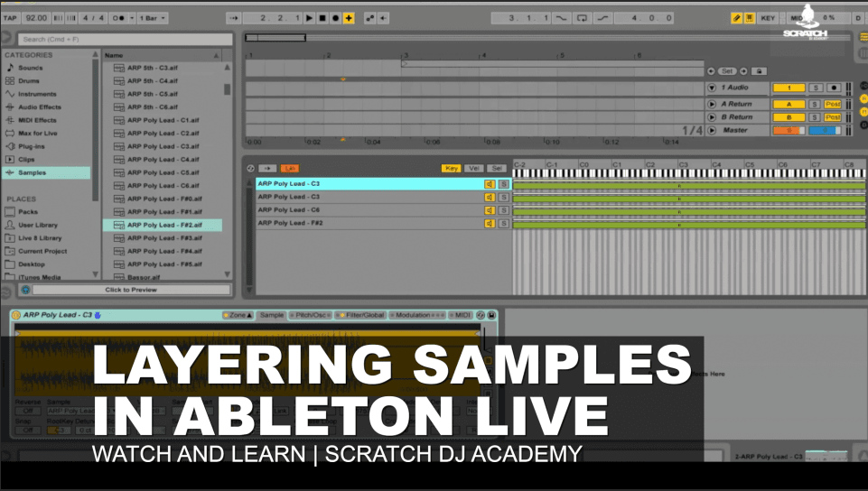Toggle the yellow MIDI Arrangement Overdub plus button

(x=349, y=18)
